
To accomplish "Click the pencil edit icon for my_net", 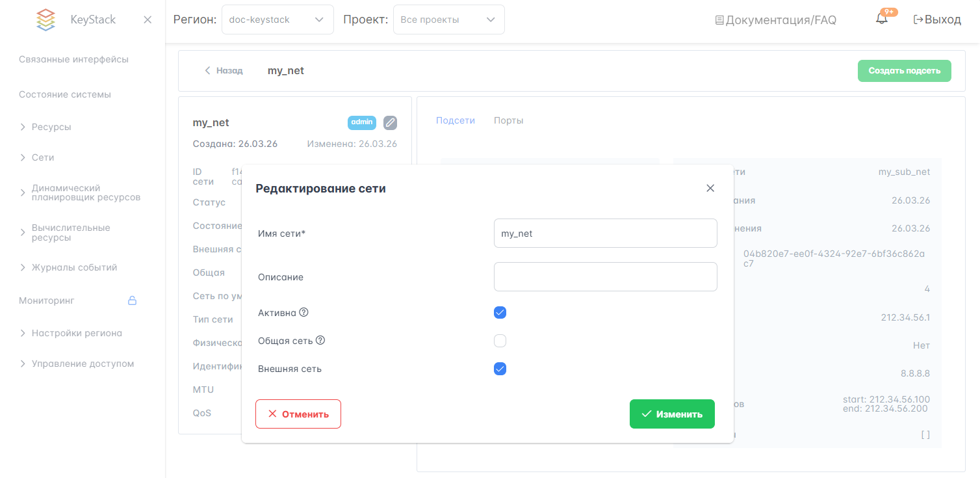I will 390,122.
